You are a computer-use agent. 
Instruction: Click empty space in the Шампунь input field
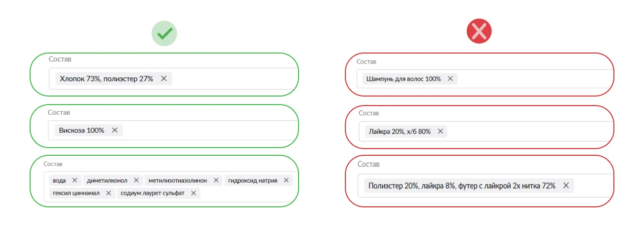(x=530, y=79)
